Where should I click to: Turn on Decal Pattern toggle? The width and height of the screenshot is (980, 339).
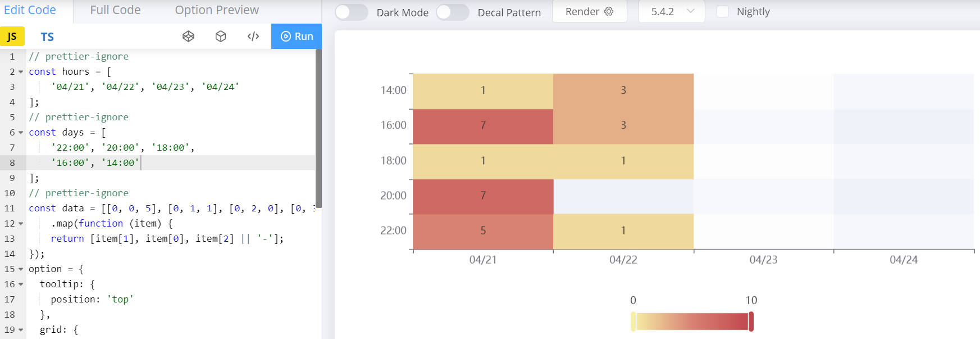tap(453, 11)
